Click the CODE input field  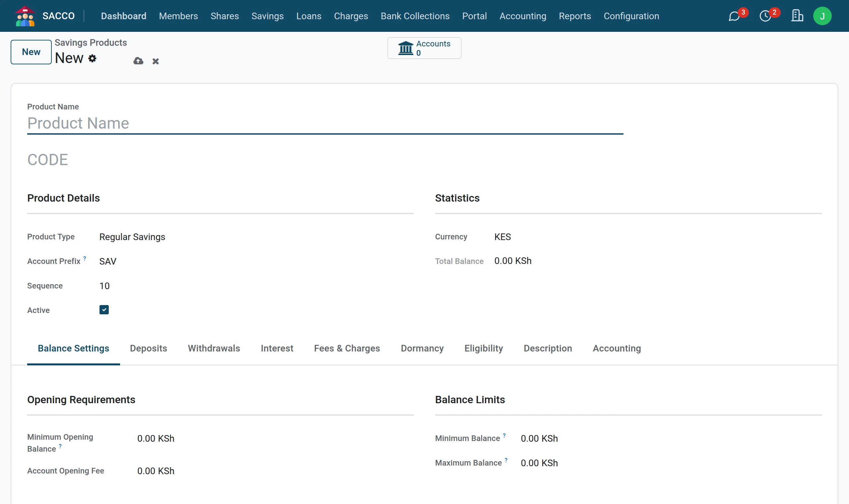(325, 159)
